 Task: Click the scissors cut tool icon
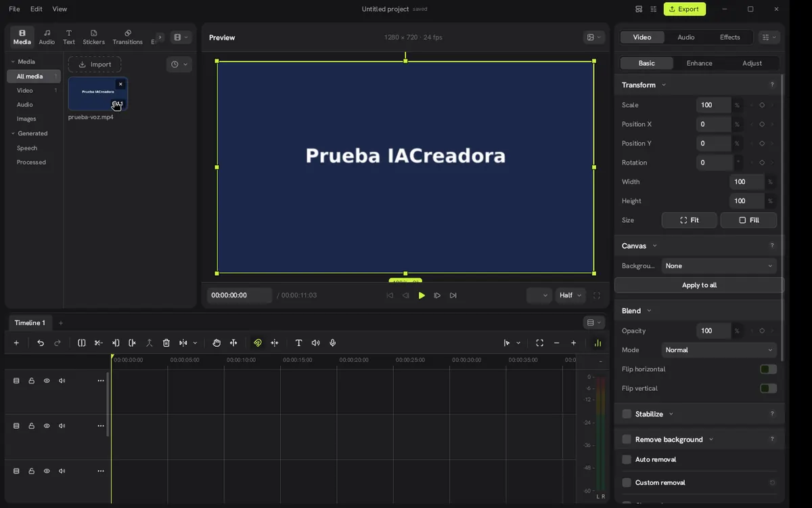click(98, 343)
